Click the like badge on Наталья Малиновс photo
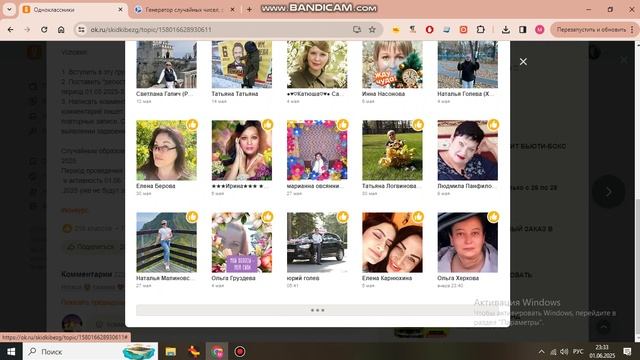The height and width of the screenshot is (360, 640). [192, 216]
